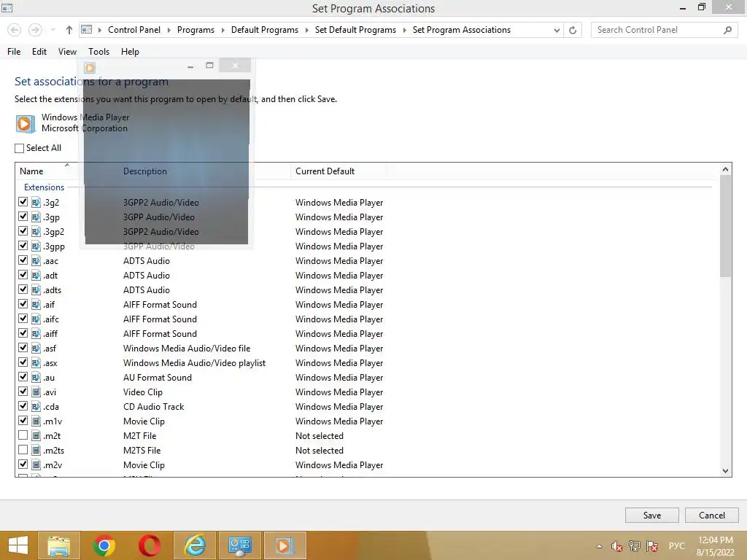Click the small overlay window title icon
Image resolution: width=747 pixels, height=560 pixels.
click(90, 68)
